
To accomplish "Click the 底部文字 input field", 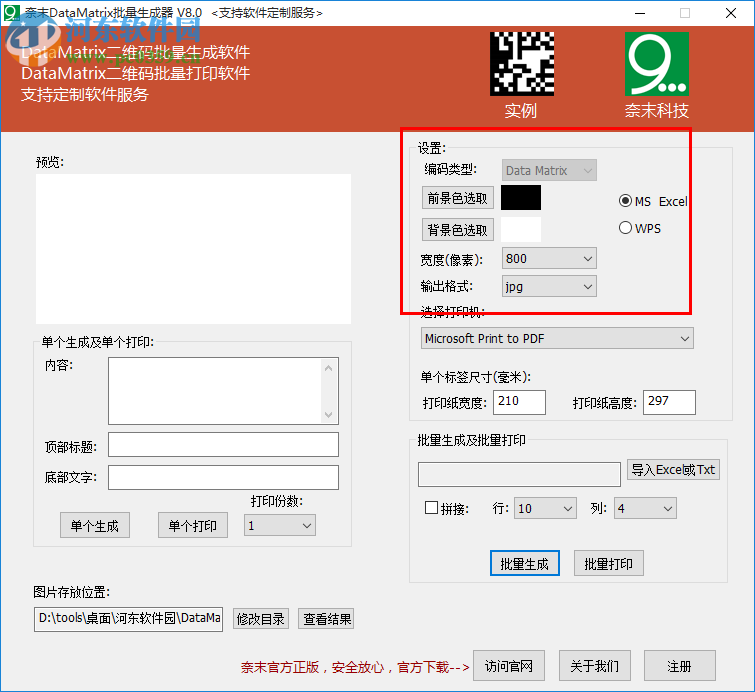I will (223, 477).
